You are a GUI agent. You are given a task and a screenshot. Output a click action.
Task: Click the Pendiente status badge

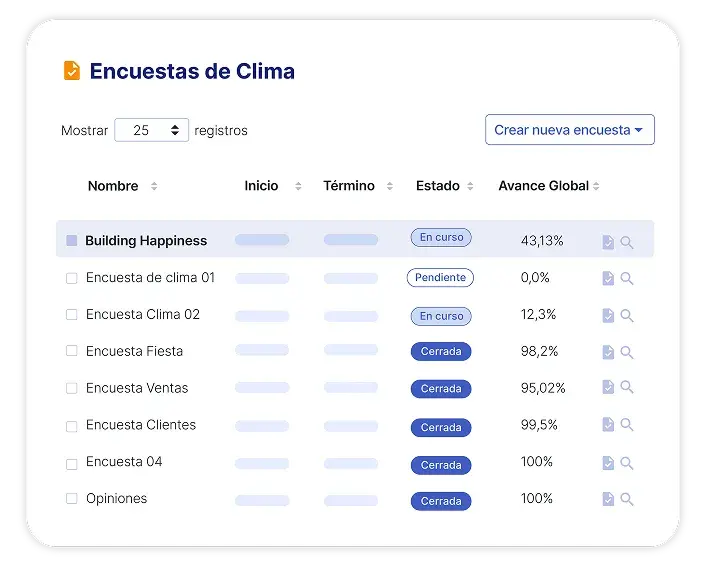point(440,277)
